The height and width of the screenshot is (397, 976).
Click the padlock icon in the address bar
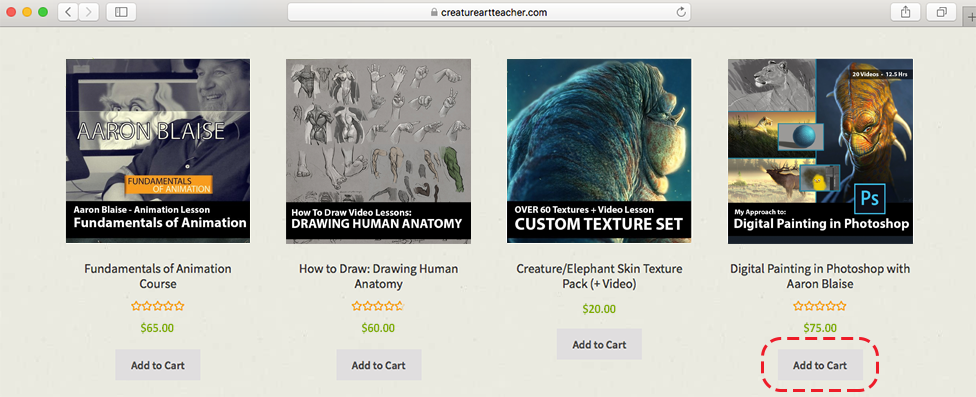tap(434, 12)
